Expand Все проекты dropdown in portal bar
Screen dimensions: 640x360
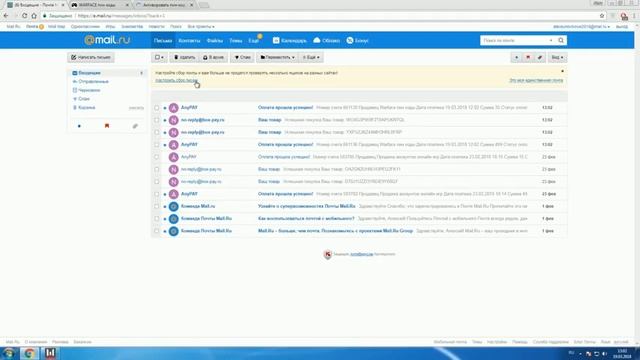201,27
